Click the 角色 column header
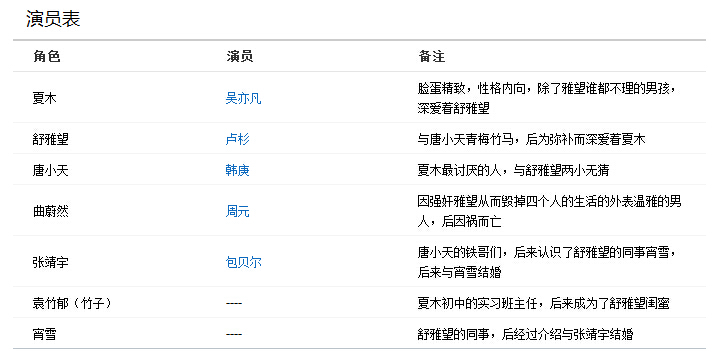The image size is (717, 360). click(x=47, y=56)
